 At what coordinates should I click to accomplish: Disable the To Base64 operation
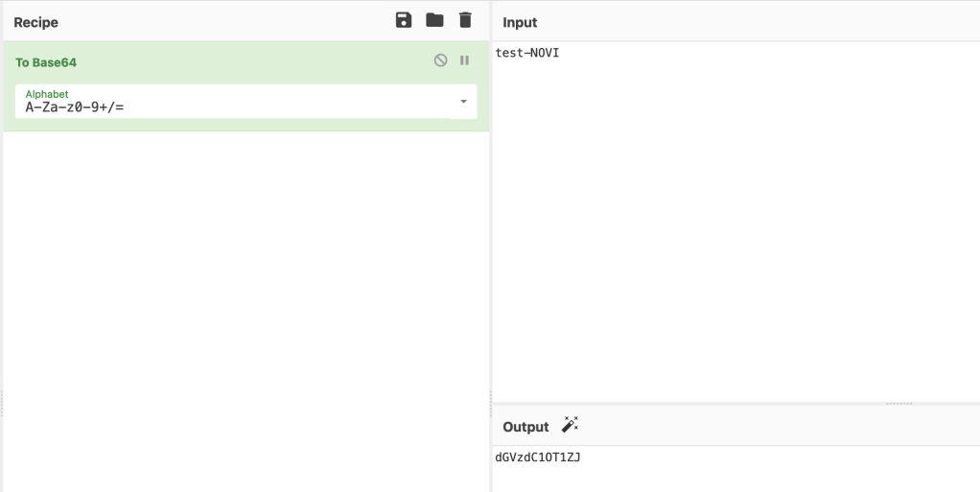point(440,60)
